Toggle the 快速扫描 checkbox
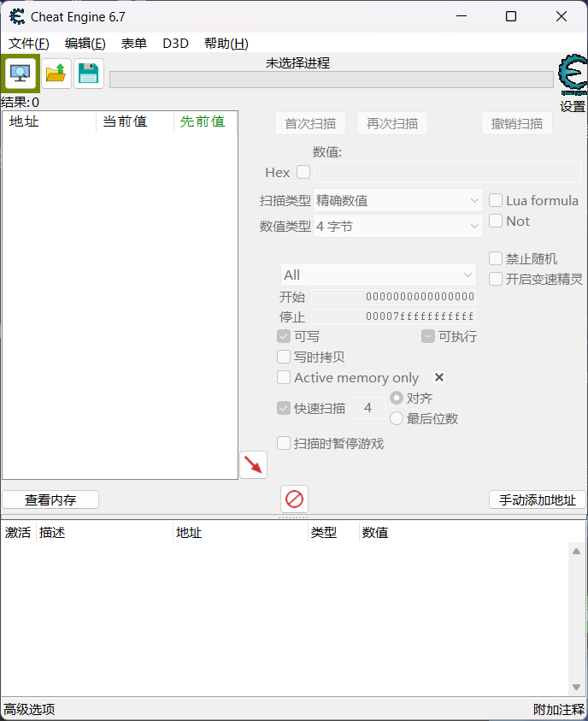Image resolution: width=588 pixels, height=721 pixels. [284, 408]
